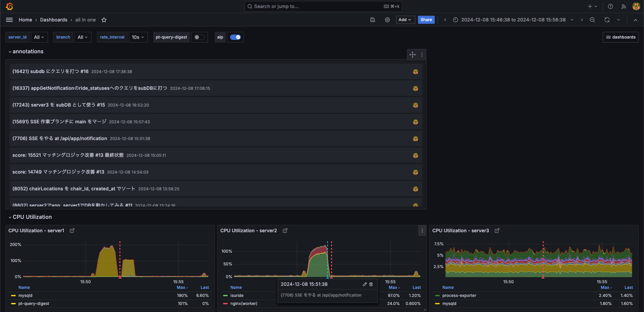This screenshot has width=644, height=312.
Task: Star the 'all in one' dashboard as favorite
Action: point(104,20)
